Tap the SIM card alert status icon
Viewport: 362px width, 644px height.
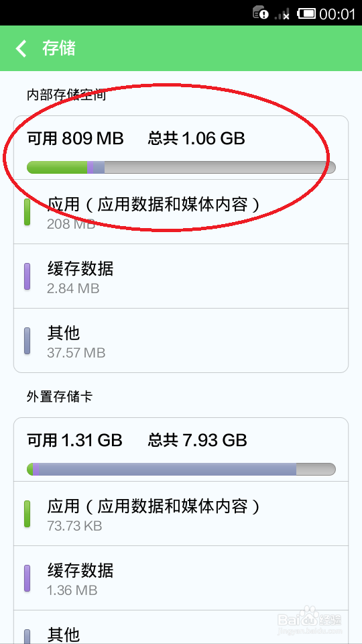coord(261,13)
